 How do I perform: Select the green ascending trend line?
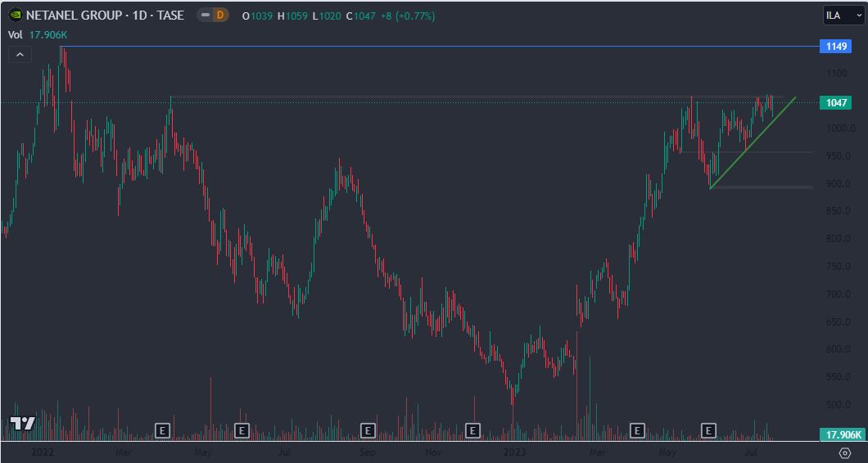(x=753, y=143)
